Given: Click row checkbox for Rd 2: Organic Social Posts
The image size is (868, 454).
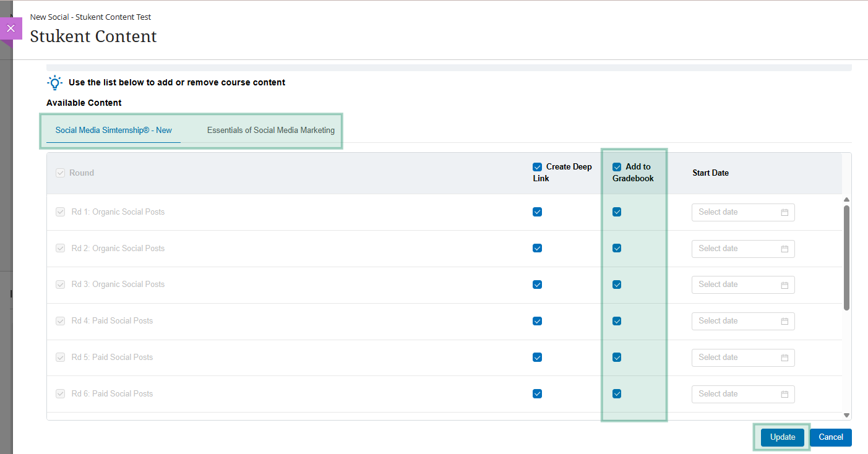Looking at the screenshot, I should tap(61, 249).
